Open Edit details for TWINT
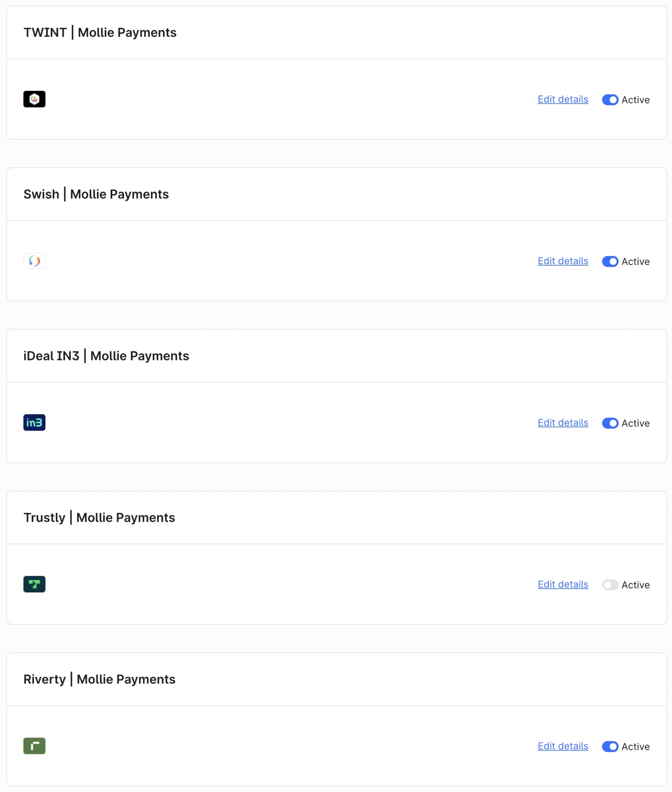Screen dimensions: 672x792 (563, 99)
